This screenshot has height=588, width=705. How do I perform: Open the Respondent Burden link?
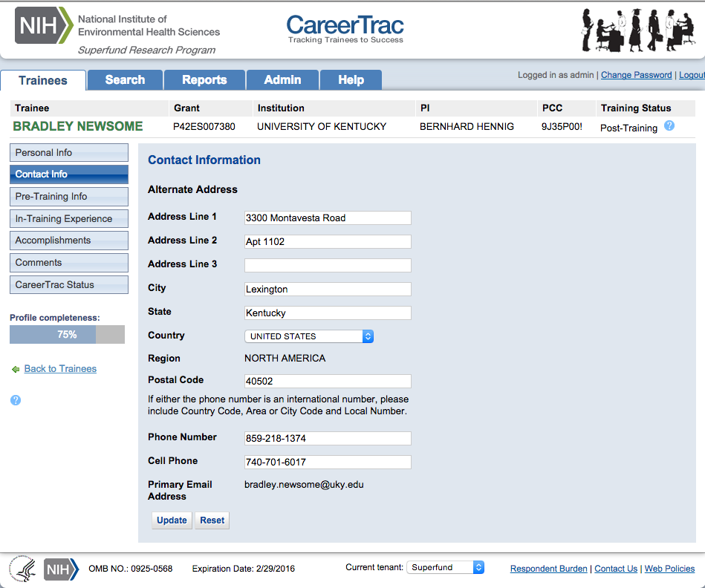pyautogui.click(x=548, y=569)
